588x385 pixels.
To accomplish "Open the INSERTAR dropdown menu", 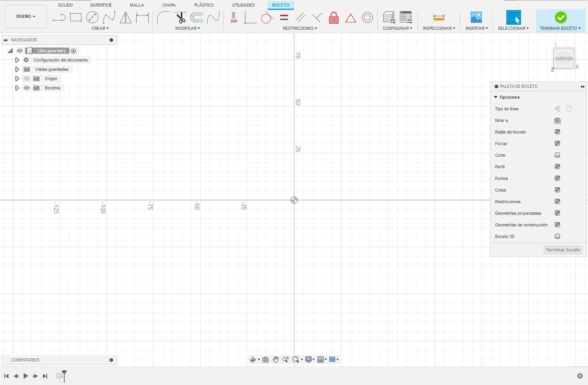I will [477, 28].
